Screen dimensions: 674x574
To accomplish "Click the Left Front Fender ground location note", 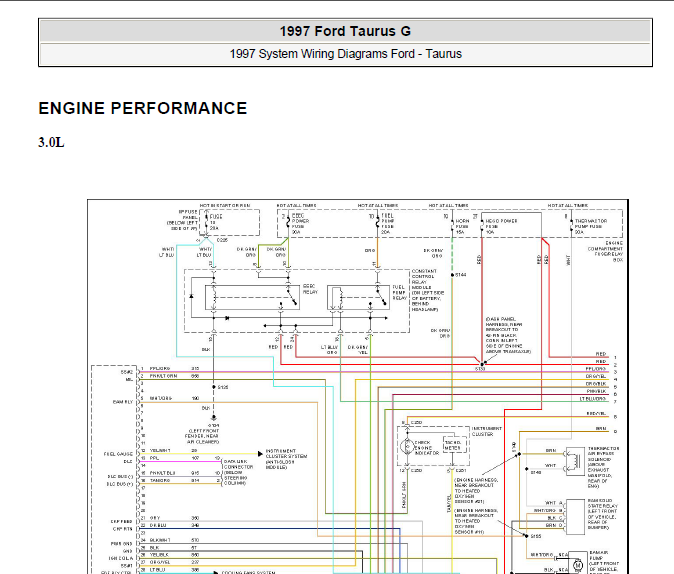I will (x=204, y=436).
